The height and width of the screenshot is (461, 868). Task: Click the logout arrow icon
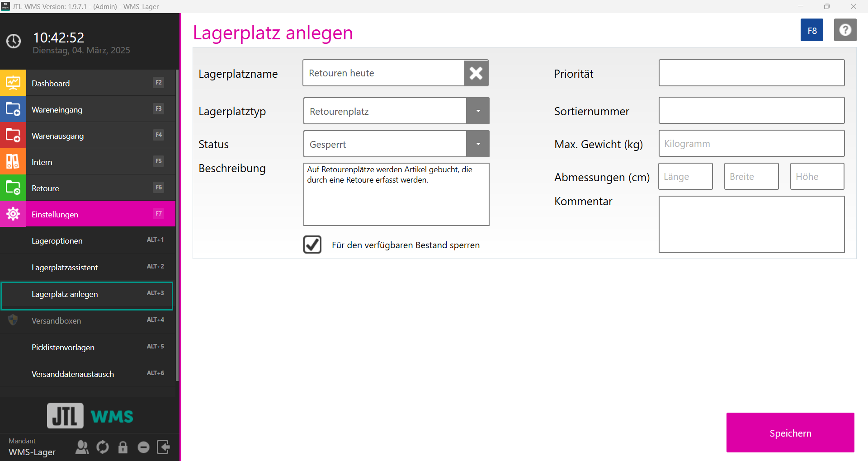click(x=163, y=447)
